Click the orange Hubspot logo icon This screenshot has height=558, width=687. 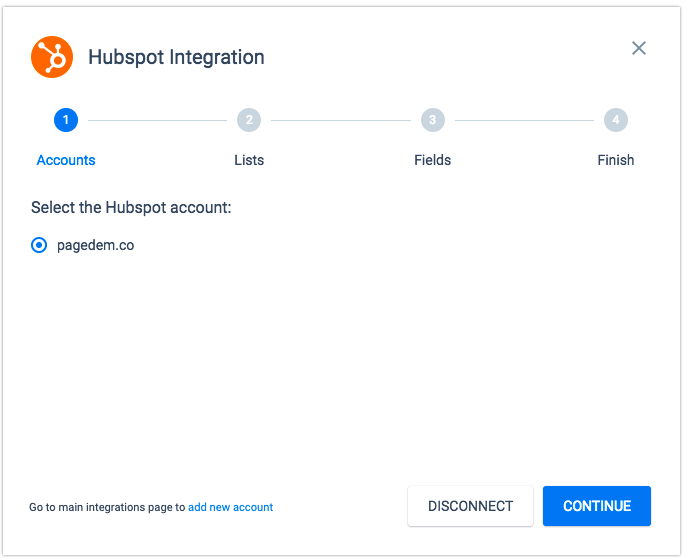click(52, 57)
